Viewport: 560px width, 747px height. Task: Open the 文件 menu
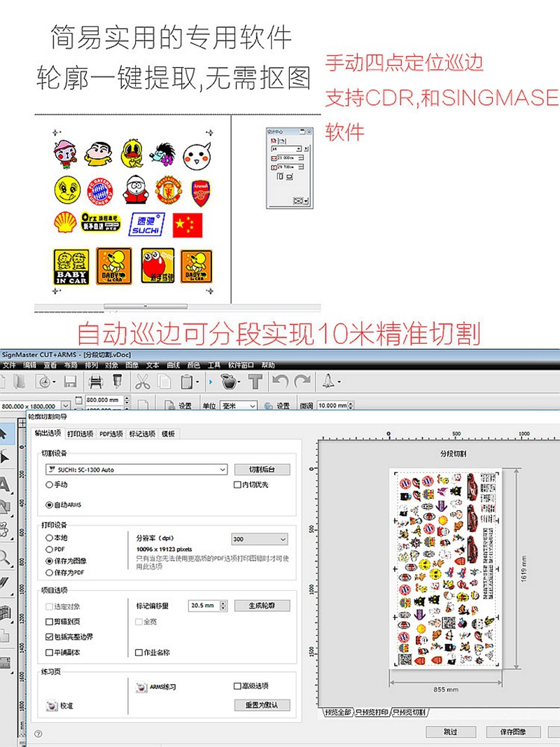[x=9, y=365]
